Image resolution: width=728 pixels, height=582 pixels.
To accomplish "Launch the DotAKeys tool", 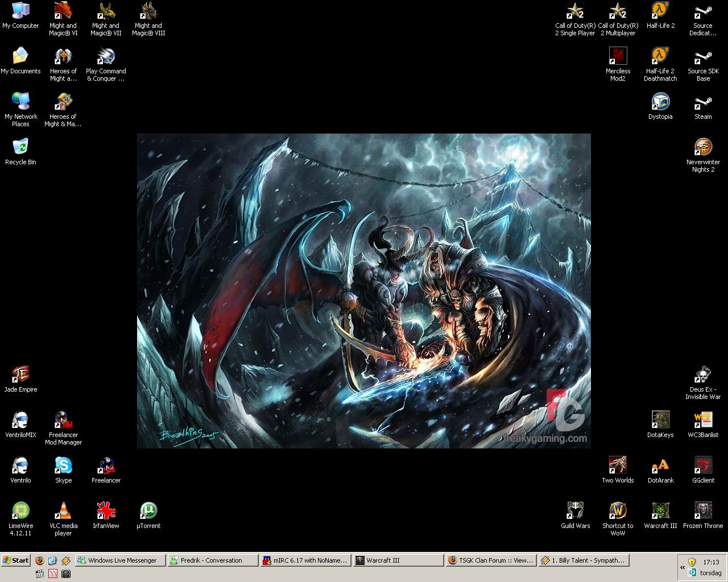I will pyautogui.click(x=660, y=419).
